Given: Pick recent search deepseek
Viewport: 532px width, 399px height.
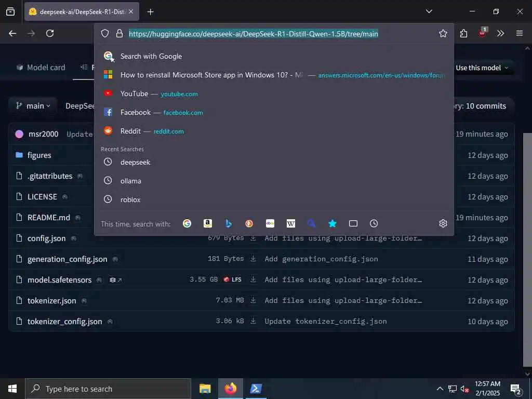Looking at the screenshot, I should pos(274,162).
